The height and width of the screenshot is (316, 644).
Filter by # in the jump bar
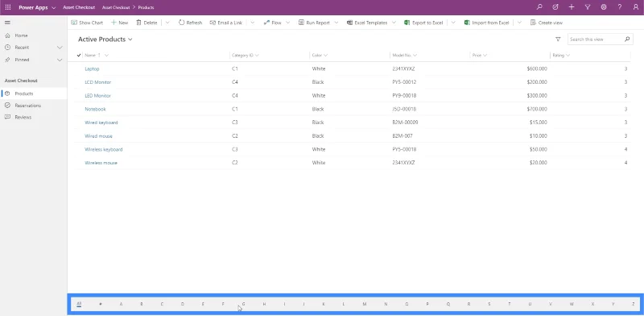[100, 304]
